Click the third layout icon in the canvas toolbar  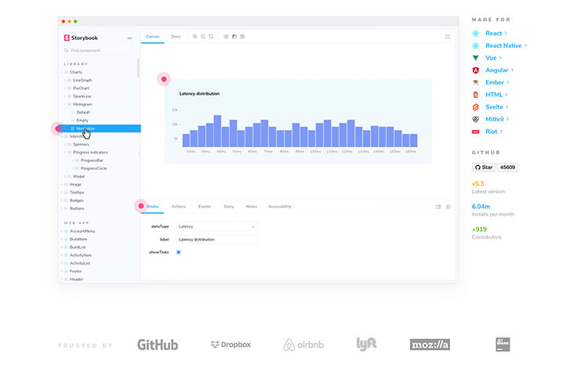tap(242, 36)
